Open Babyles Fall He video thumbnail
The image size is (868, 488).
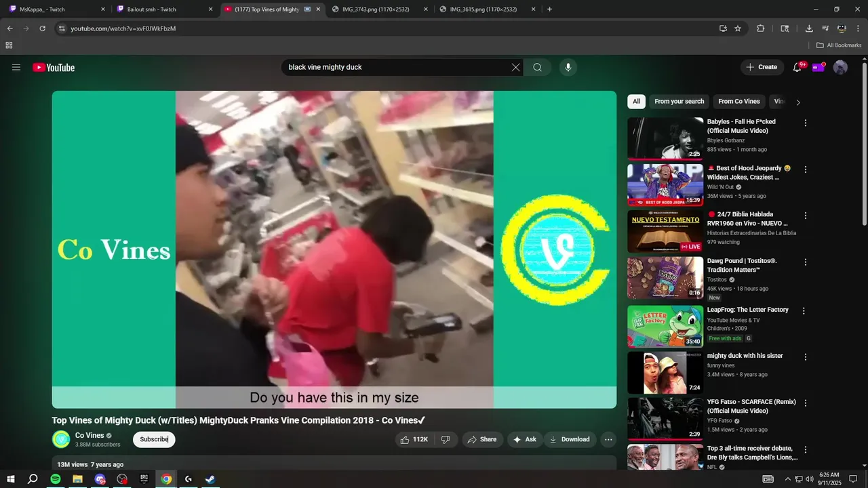click(665, 139)
